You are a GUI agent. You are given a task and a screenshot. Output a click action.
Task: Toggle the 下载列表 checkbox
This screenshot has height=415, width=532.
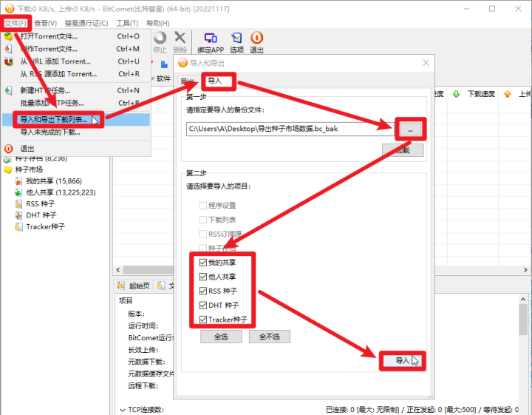203,220
